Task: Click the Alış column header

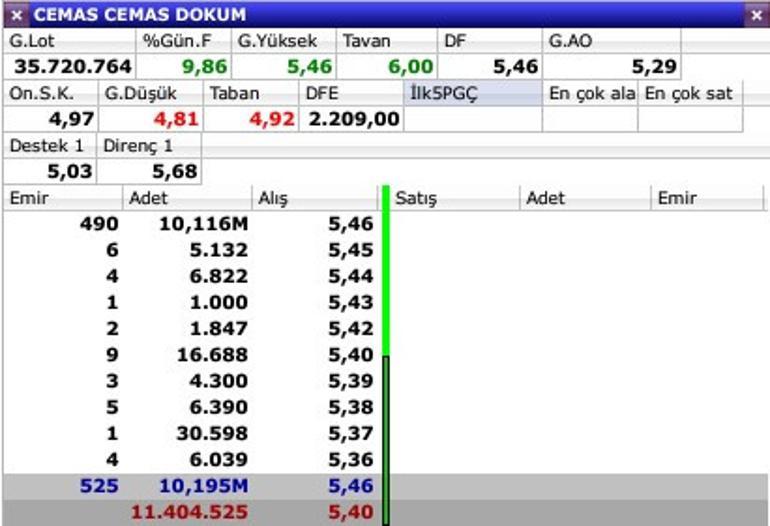Action: tap(314, 198)
